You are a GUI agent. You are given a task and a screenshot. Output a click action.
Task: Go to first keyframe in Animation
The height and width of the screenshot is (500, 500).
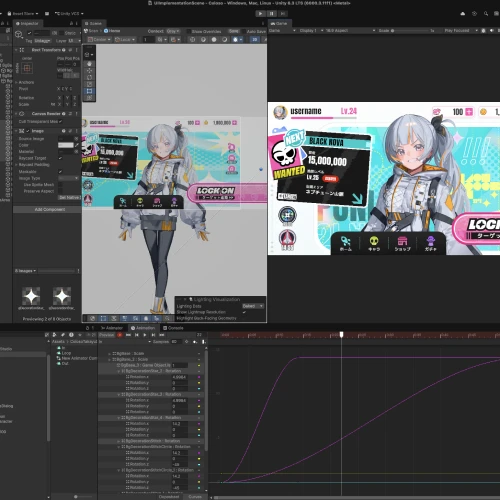pyautogui.click(x=128, y=335)
